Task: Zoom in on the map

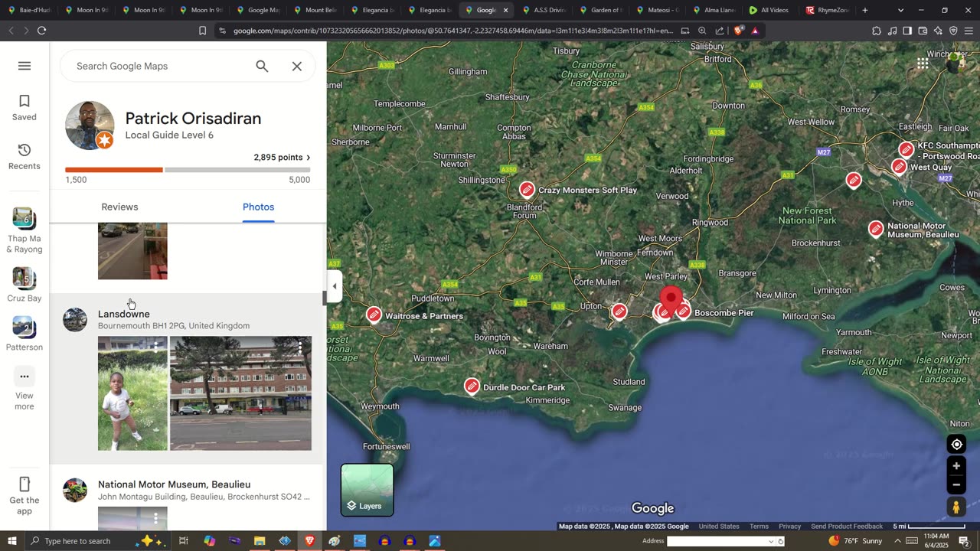Action: (x=956, y=466)
